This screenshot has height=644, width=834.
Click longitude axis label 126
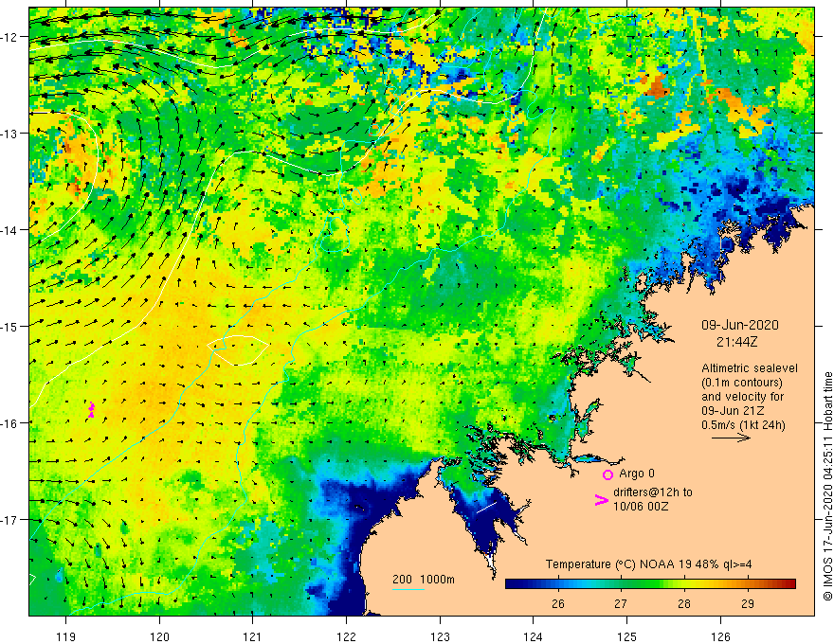(x=720, y=636)
